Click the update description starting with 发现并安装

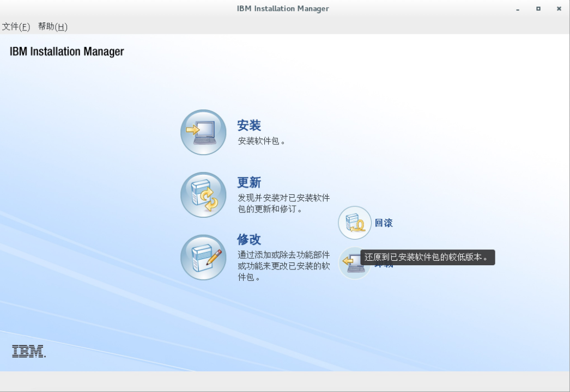click(x=283, y=203)
